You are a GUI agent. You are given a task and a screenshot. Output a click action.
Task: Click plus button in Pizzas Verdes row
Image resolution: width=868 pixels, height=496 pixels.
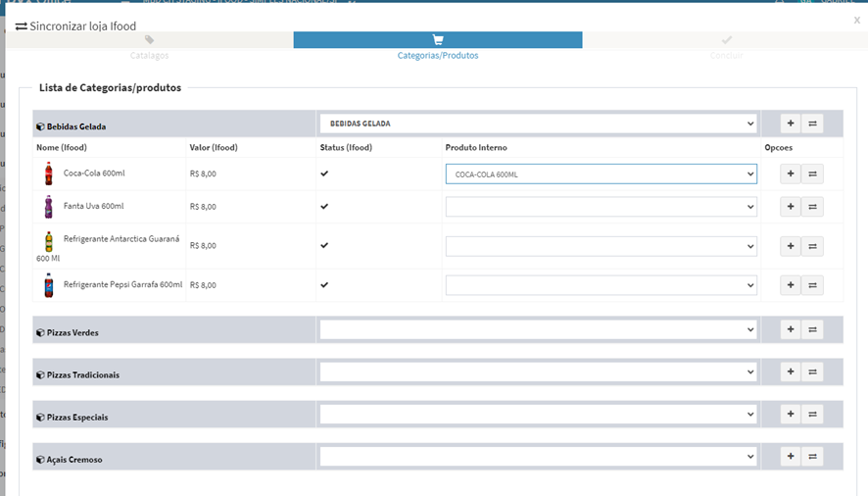click(x=791, y=330)
